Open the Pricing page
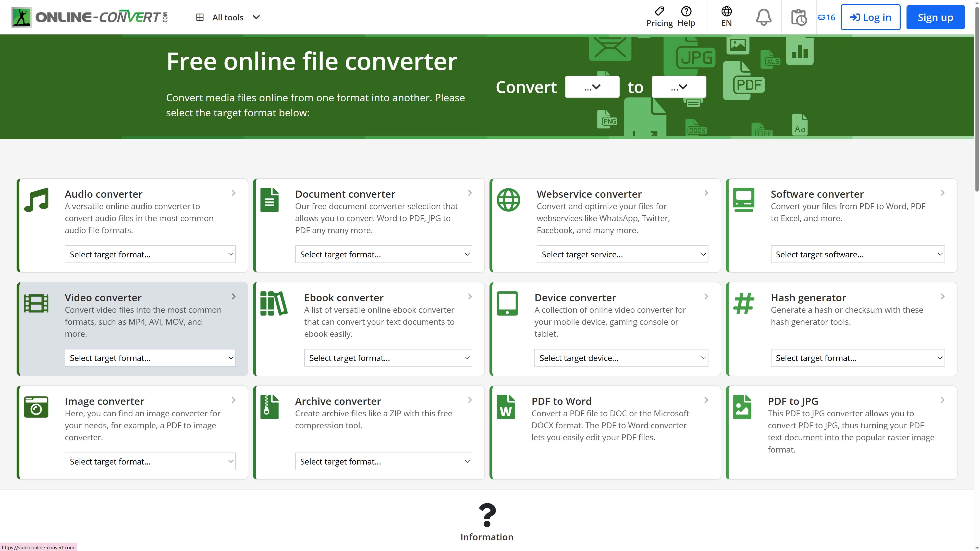The image size is (980, 551). pos(659,17)
